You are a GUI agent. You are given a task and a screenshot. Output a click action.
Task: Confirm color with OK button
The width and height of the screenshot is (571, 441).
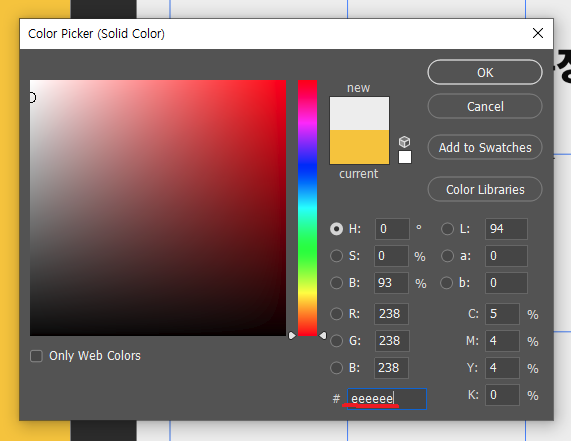pos(485,72)
